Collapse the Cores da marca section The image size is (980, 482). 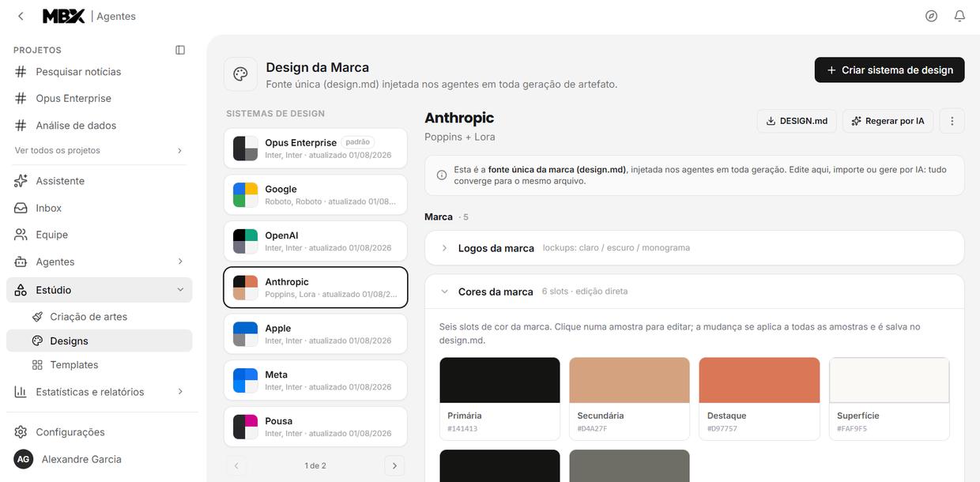[x=694, y=292]
